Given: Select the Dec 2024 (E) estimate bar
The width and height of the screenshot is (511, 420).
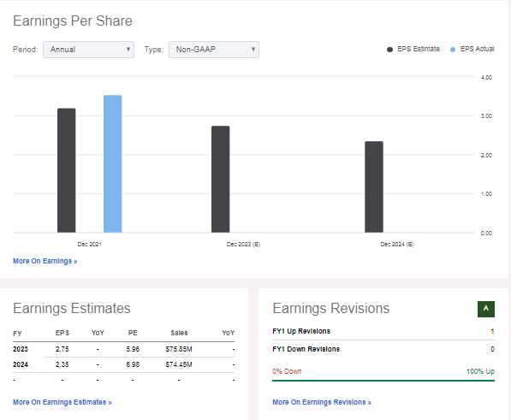Looking at the screenshot, I should [x=374, y=186].
